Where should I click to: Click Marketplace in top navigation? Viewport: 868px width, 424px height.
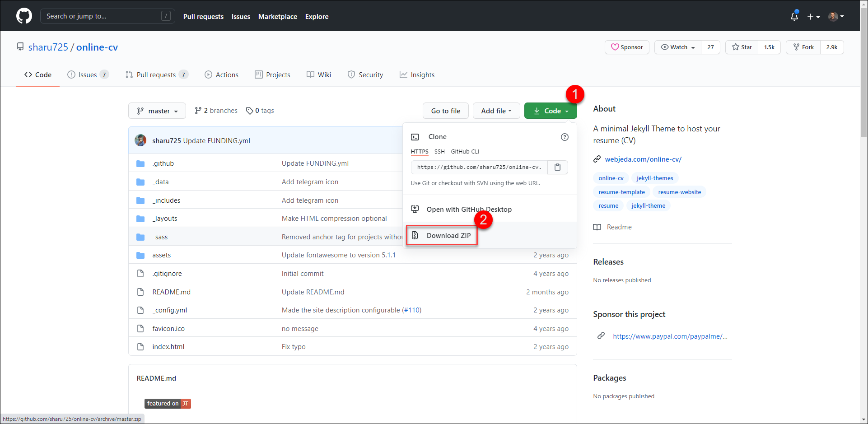pyautogui.click(x=278, y=17)
